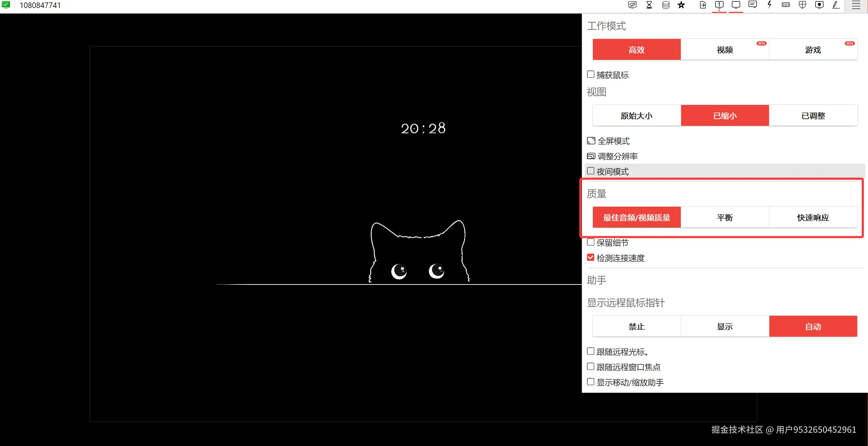Viewport: 868px width, 446px height.
Task: Enable the 捕获鼠标 checkbox
Action: tap(590, 74)
